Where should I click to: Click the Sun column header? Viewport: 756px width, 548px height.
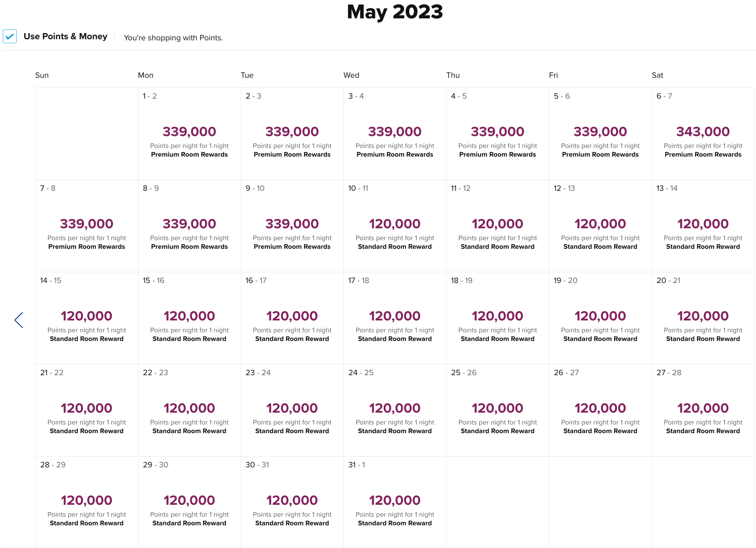(42, 75)
